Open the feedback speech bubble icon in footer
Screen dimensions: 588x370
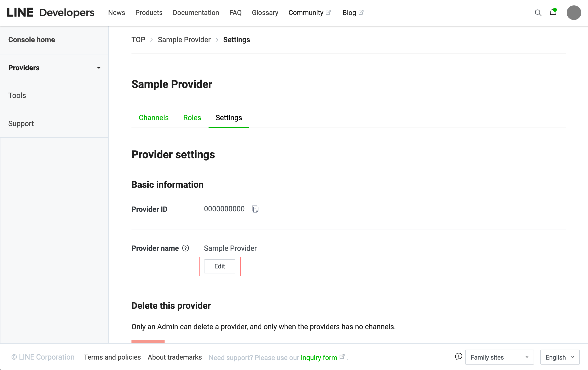[x=459, y=357]
